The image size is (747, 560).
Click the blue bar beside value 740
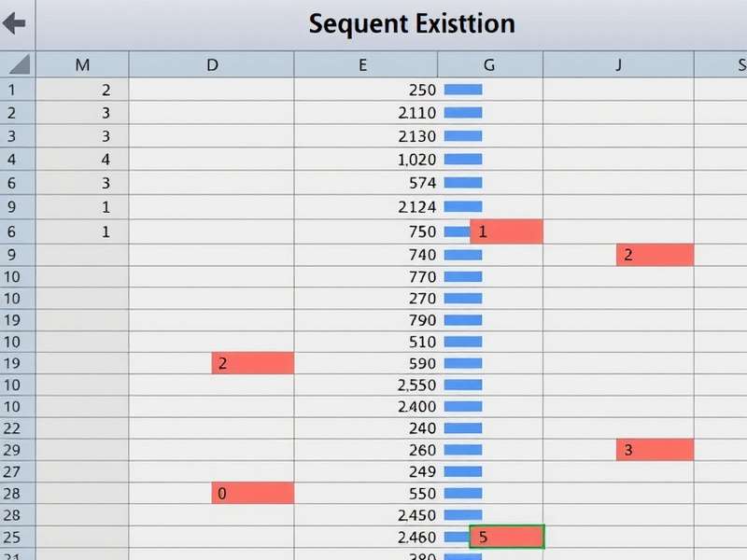point(462,254)
